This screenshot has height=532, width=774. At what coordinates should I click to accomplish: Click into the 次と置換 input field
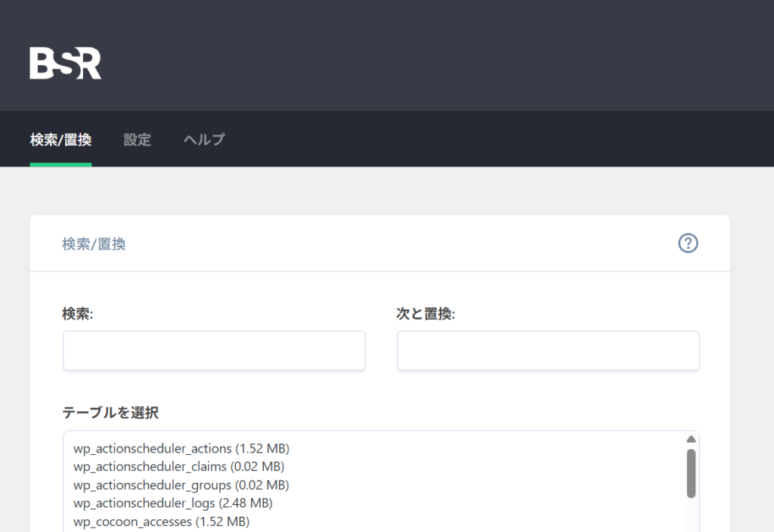tap(548, 351)
